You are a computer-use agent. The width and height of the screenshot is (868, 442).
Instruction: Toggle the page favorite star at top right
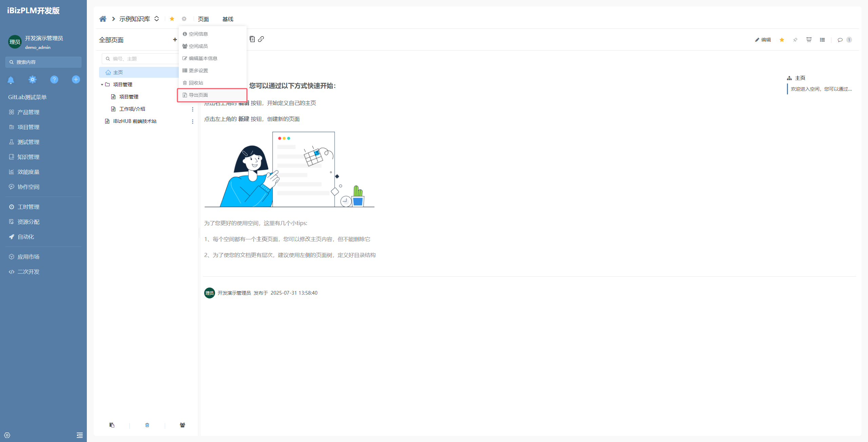coord(782,40)
